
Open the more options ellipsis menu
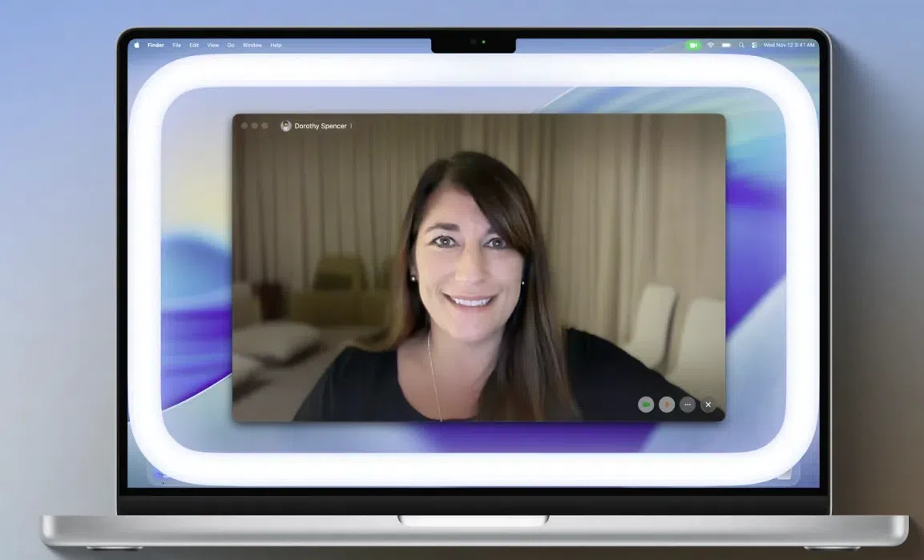[688, 405]
